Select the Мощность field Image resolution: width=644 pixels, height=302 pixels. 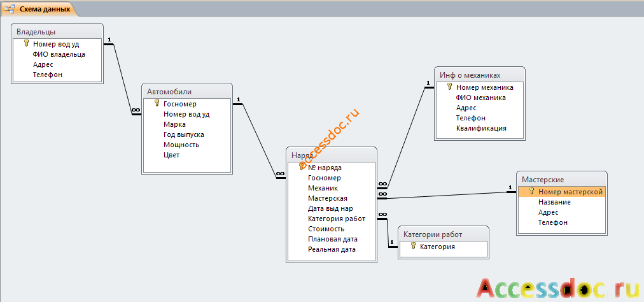tap(187, 145)
